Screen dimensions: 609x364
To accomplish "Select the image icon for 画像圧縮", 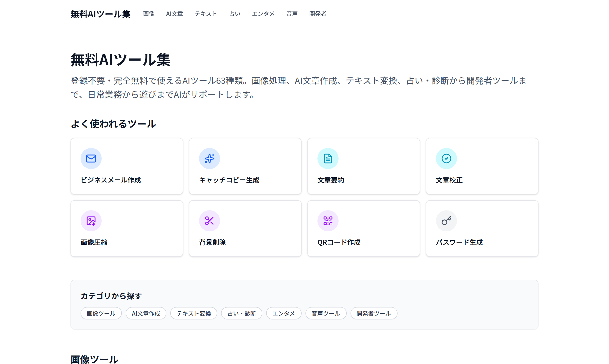I will click(91, 221).
